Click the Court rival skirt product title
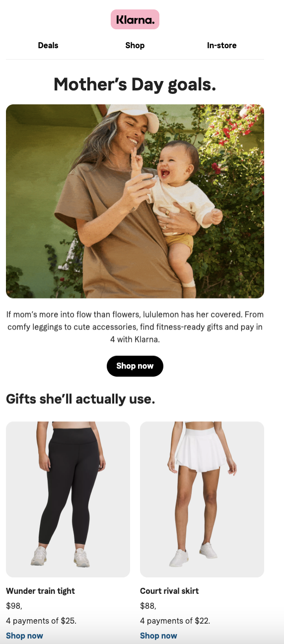Image resolution: width=284 pixels, height=644 pixels. click(169, 591)
